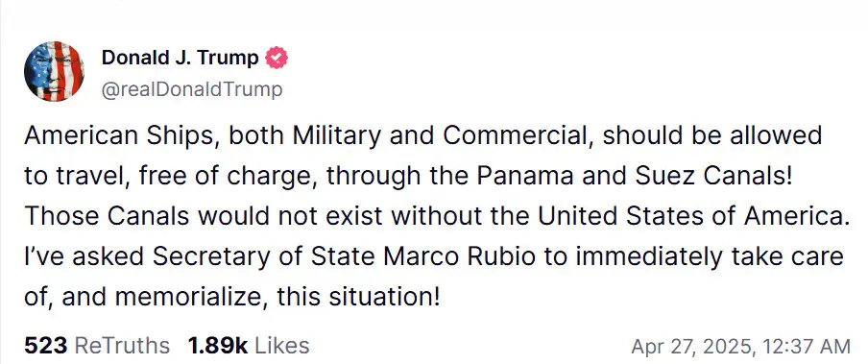The width and height of the screenshot is (868, 364).
Task: Click the phrase "free of charge"
Action: point(228,178)
